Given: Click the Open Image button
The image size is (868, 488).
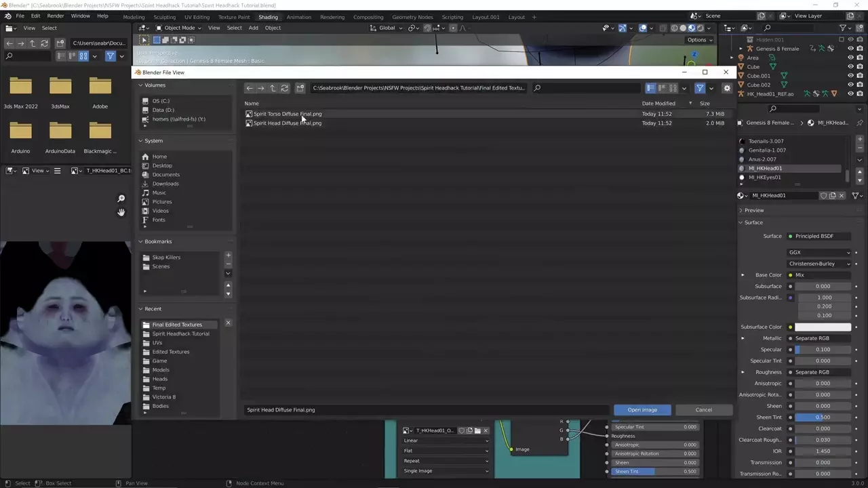Looking at the screenshot, I should [x=642, y=410].
